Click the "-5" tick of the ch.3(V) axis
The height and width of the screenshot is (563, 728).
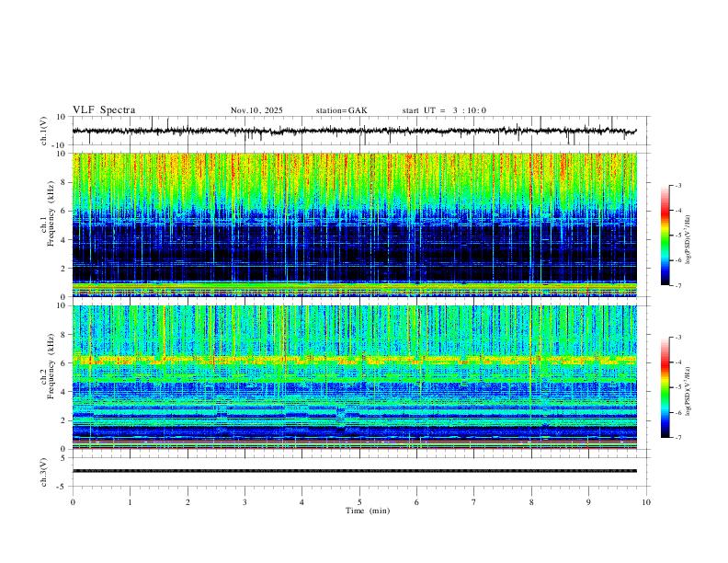63,487
